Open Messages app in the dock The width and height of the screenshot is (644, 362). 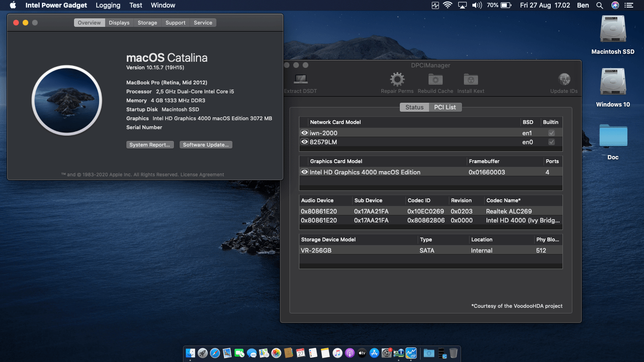252,353
